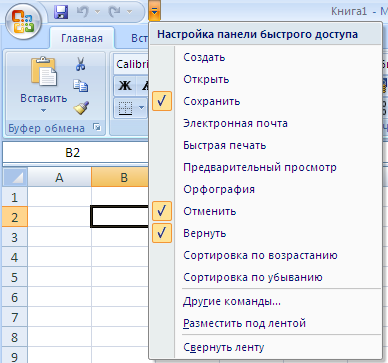
Task: Open the Redo history dropdown arrow
Action: [x=129, y=12]
